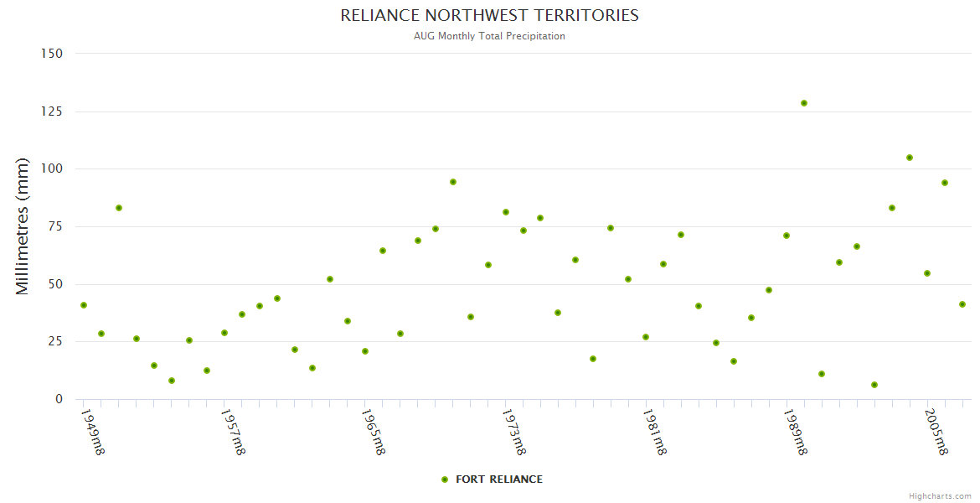Click the Millimetres (mm) y-axis title

(x=23, y=226)
